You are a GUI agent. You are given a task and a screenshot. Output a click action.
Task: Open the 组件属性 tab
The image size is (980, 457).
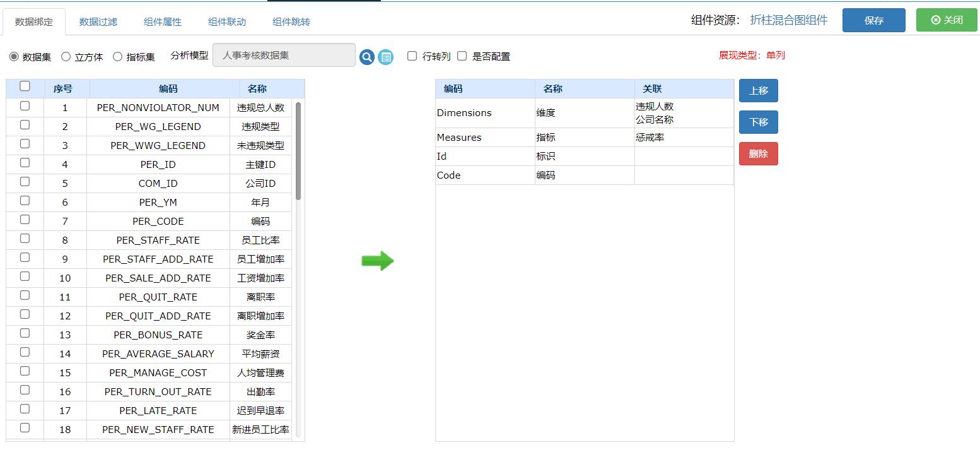(x=163, y=20)
